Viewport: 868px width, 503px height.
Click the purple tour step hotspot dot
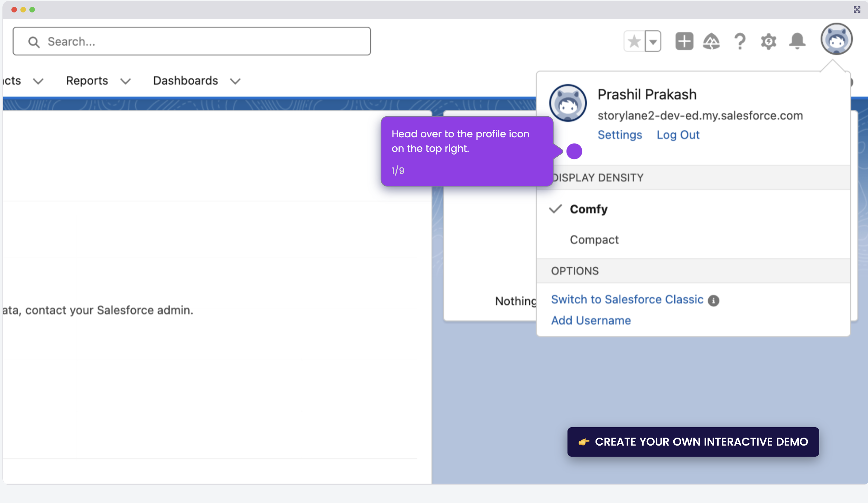click(x=574, y=151)
